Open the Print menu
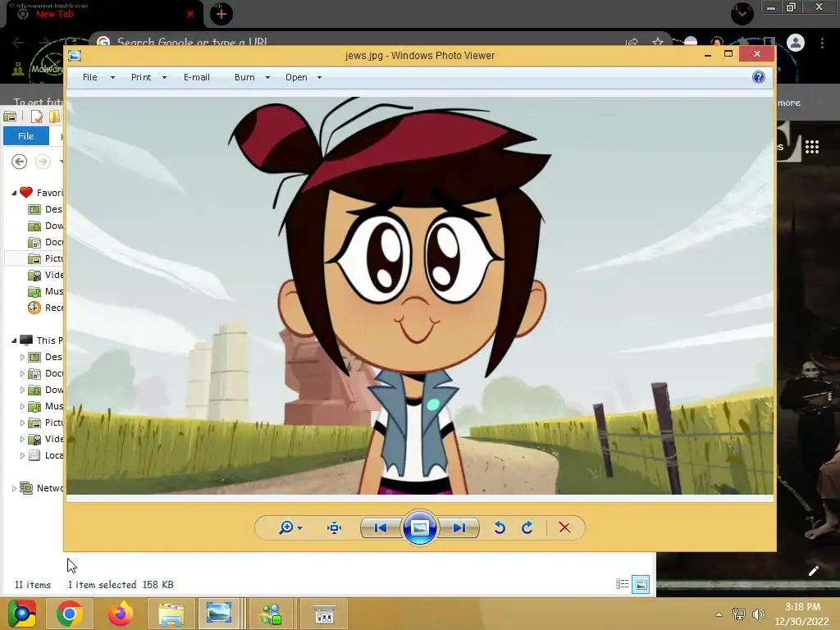The image size is (840, 630). coord(141,77)
